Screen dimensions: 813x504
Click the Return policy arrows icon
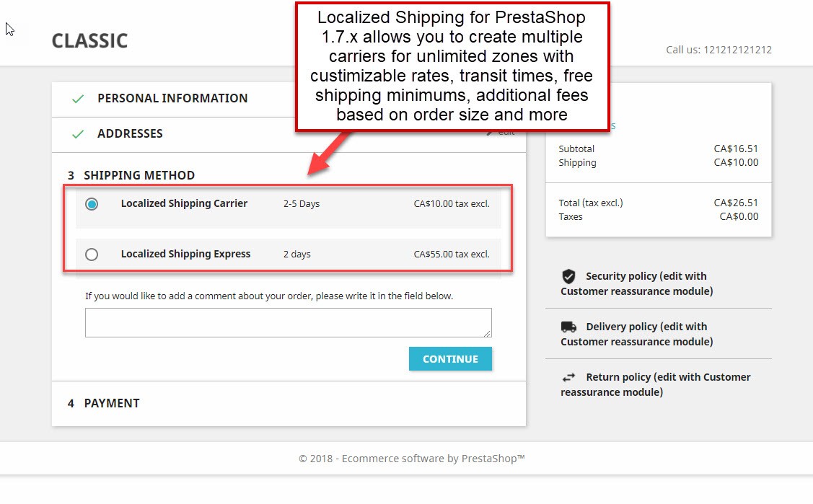point(568,377)
